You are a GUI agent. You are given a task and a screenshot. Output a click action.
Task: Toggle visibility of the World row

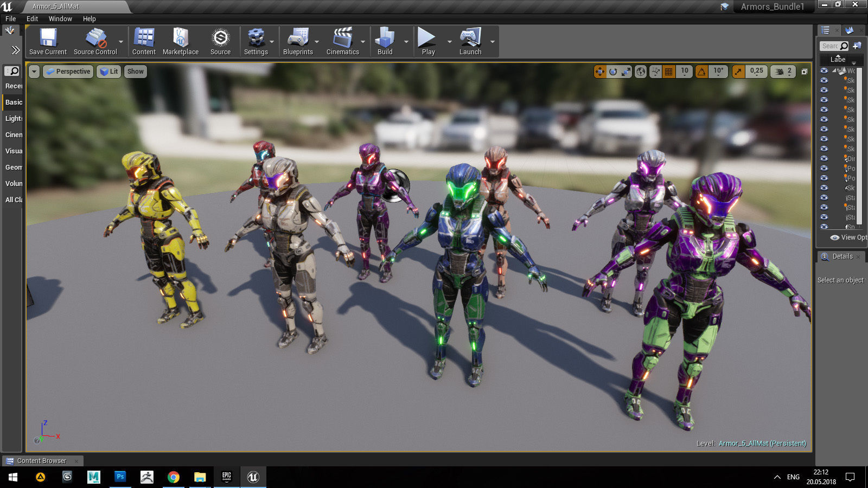point(824,70)
